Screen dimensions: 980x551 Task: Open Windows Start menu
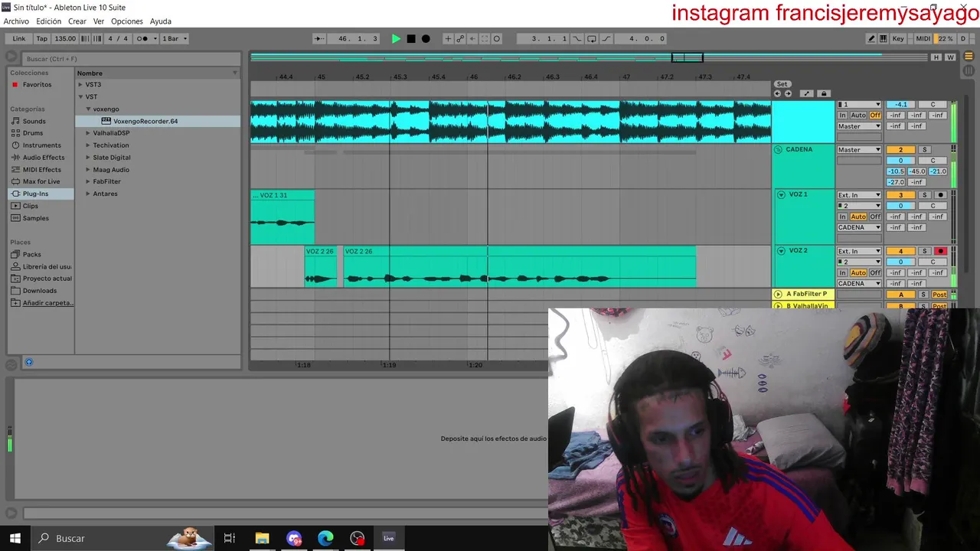[15, 538]
